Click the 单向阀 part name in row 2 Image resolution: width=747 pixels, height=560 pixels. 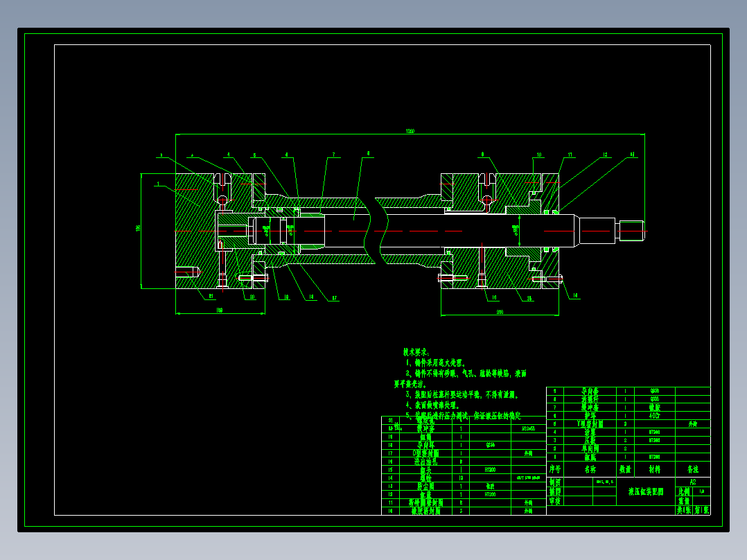click(x=590, y=448)
